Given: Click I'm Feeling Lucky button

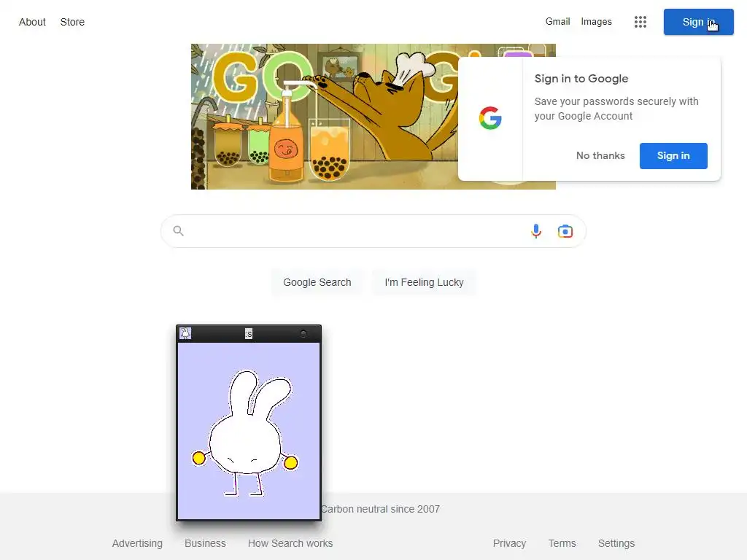Looking at the screenshot, I should (424, 282).
